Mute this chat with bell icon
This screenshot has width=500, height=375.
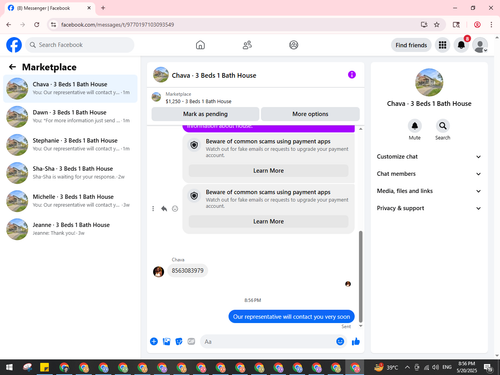[415, 126]
